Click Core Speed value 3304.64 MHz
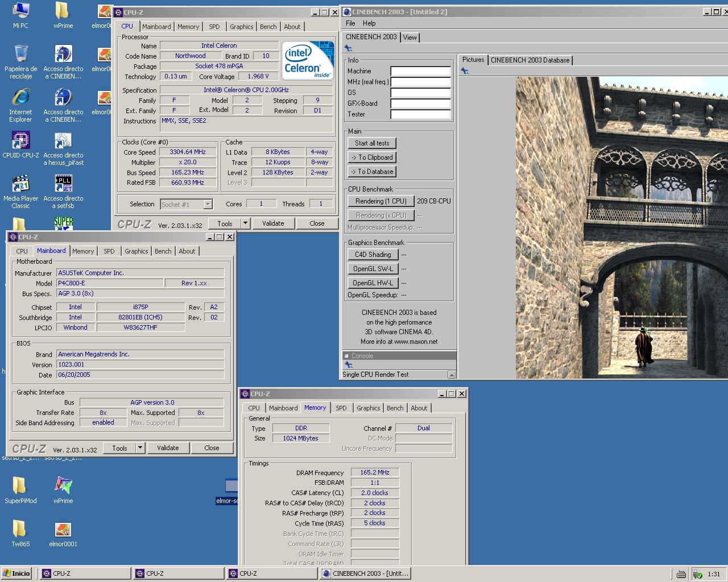Viewport: 728px width, 582px height. [x=188, y=152]
